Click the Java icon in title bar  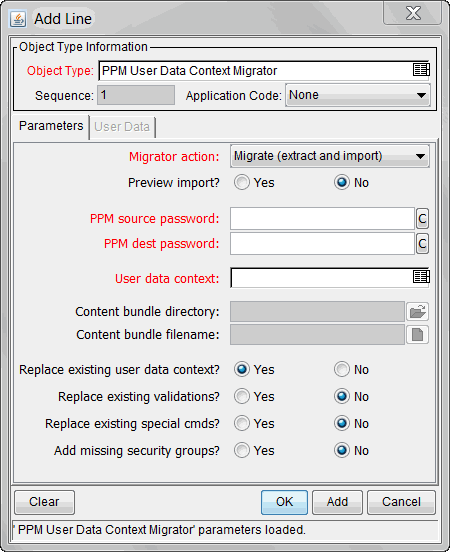18,19
